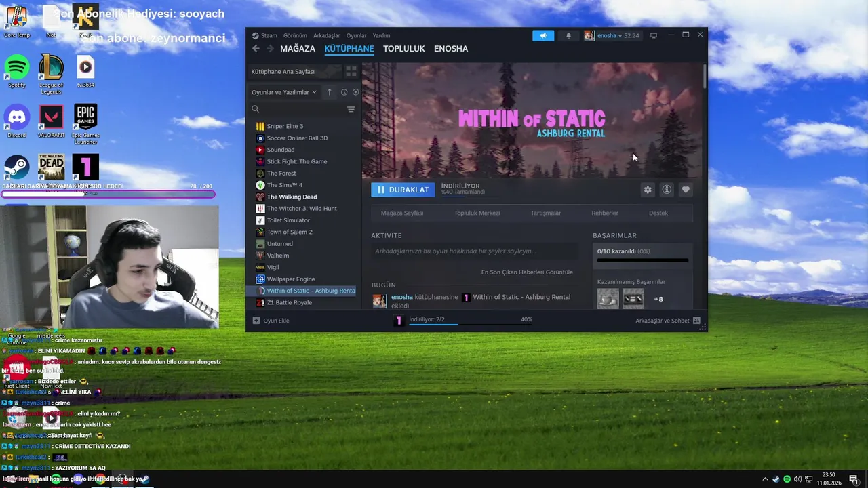Screen dimensions: 868x488
Task: Click the achievements 0/10 progress bar
Action: pos(642,260)
